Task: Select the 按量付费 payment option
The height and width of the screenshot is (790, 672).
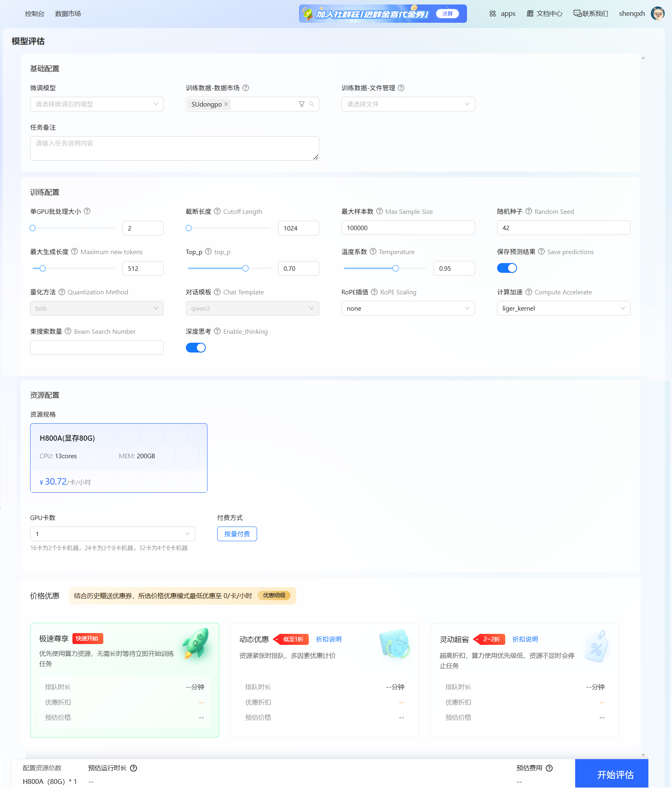Action: (237, 534)
